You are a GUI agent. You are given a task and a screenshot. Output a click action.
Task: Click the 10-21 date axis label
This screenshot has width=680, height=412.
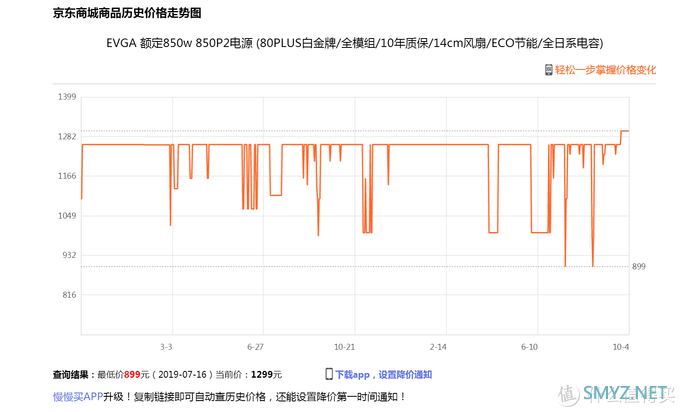pos(344,347)
